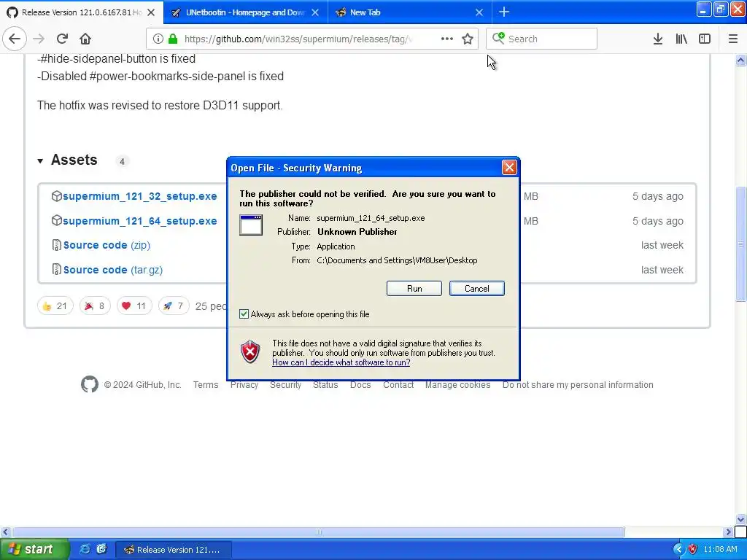The width and height of the screenshot is (747, 560).
Task: Download supermium_121_32_setup.exe
Action: [x=139, y=196]
